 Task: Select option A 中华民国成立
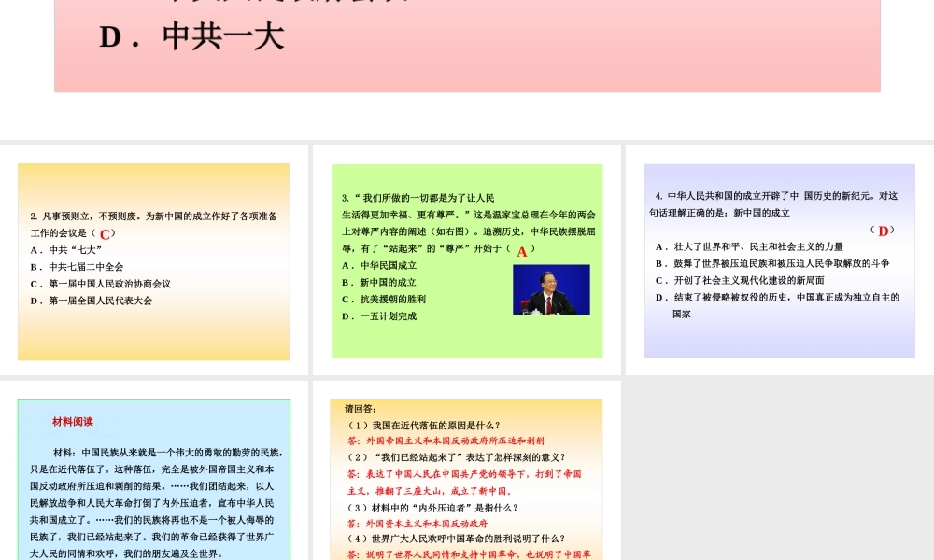tap(380, 265)
